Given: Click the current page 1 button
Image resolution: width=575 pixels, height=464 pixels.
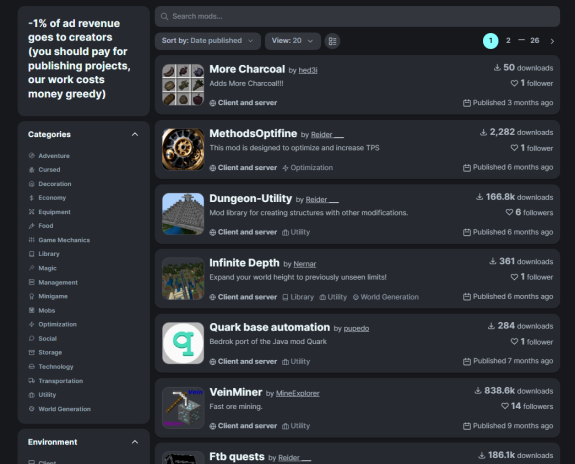Looking at the screenshot, I should (490, 41).
